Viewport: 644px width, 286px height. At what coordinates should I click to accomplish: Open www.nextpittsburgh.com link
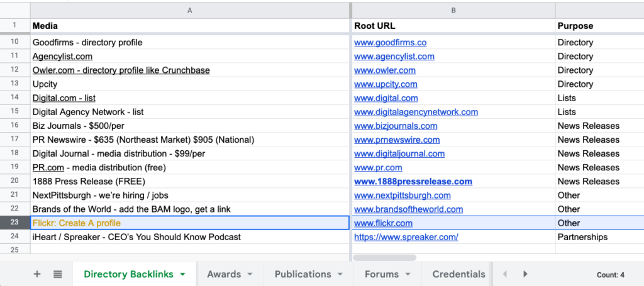click(402, 195)
